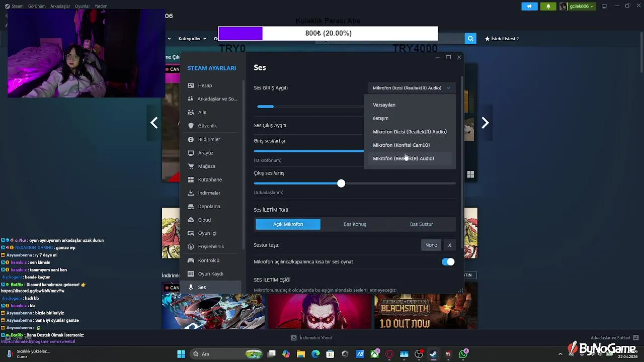The image size is (644, 362).
Task: Choose Varsayılan from the input device list
Action: click(x=410, y=105)
